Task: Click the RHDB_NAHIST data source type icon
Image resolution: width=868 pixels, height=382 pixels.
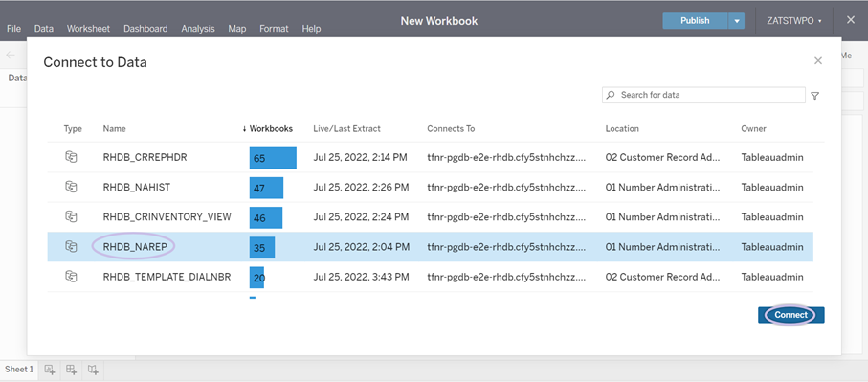Action: click(71, 187)
